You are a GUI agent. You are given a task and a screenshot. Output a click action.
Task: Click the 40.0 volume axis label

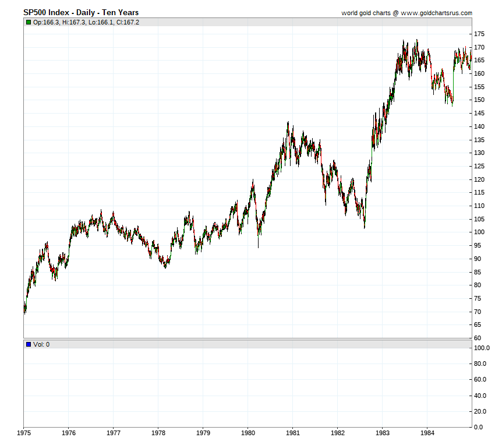480,396
